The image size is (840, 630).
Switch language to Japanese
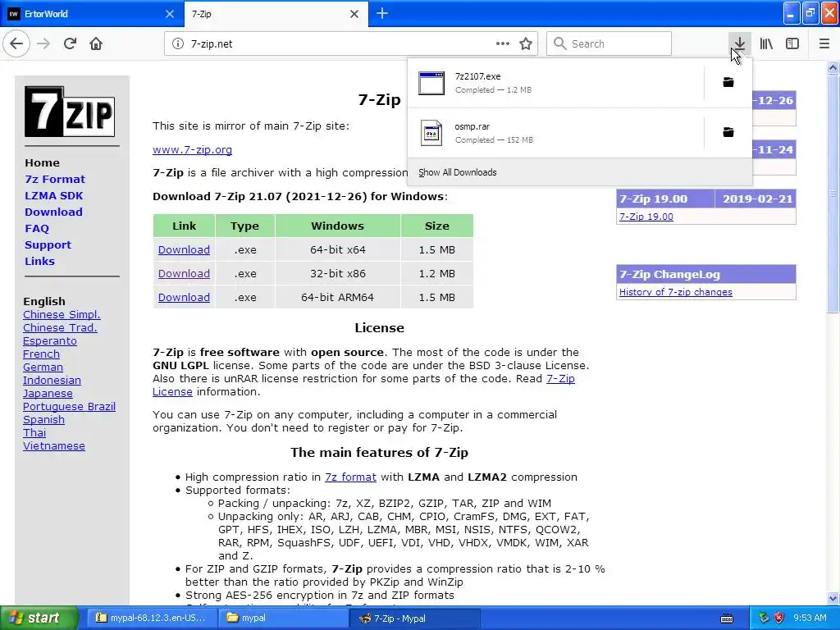click(x=48, y=393)
